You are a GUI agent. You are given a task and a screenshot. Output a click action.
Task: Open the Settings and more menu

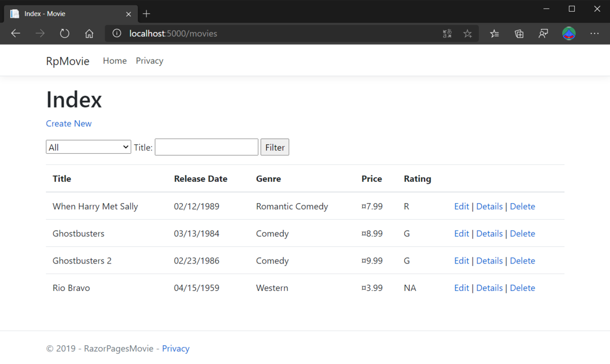pyautogui.click(x=594, y=34)
